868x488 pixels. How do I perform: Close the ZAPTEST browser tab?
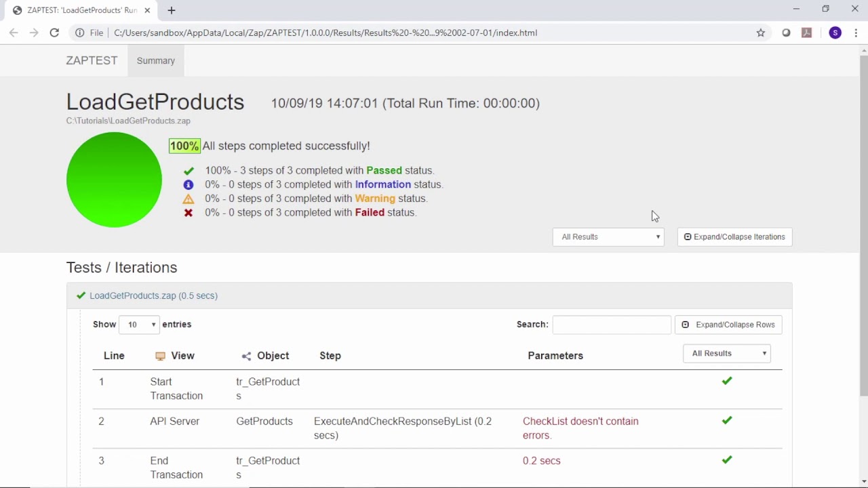pyautogui.click(x=147, y=10)
